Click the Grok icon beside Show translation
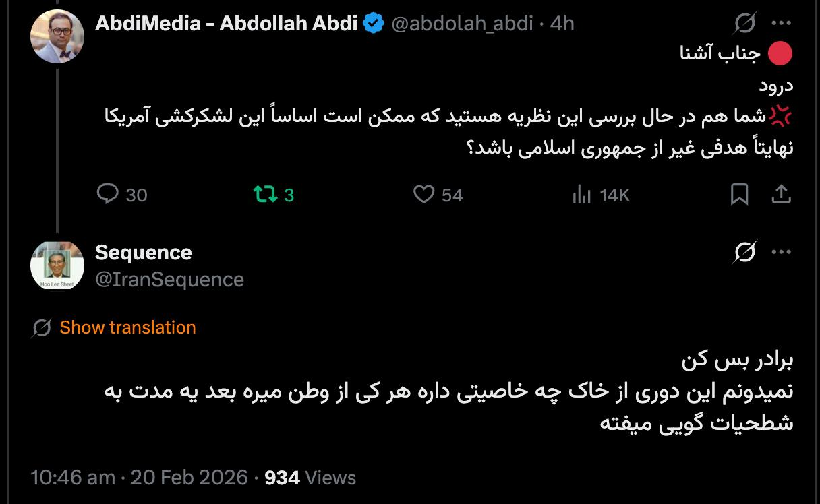 coord(42,328)
